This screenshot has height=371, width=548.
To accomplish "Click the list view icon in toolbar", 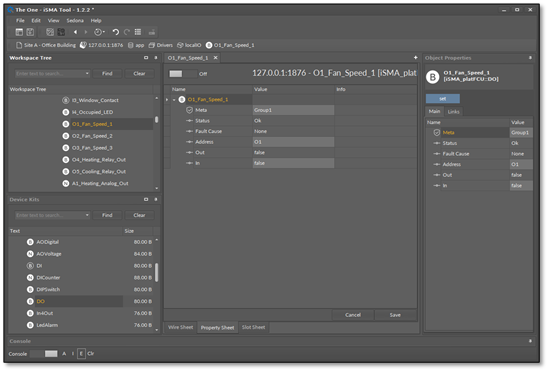I will pos(138,32).
